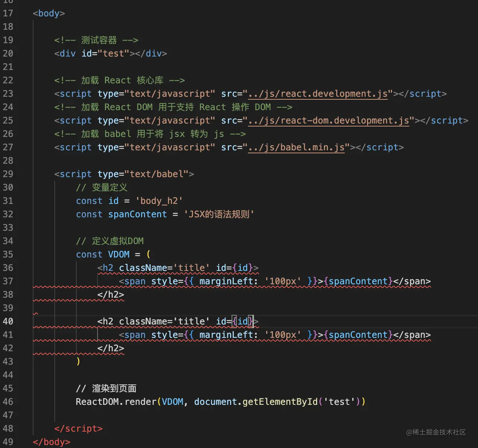Click the opening body tag
This screenshot has width=478, height=448.
pyautogui.click(x=49, y=13)
